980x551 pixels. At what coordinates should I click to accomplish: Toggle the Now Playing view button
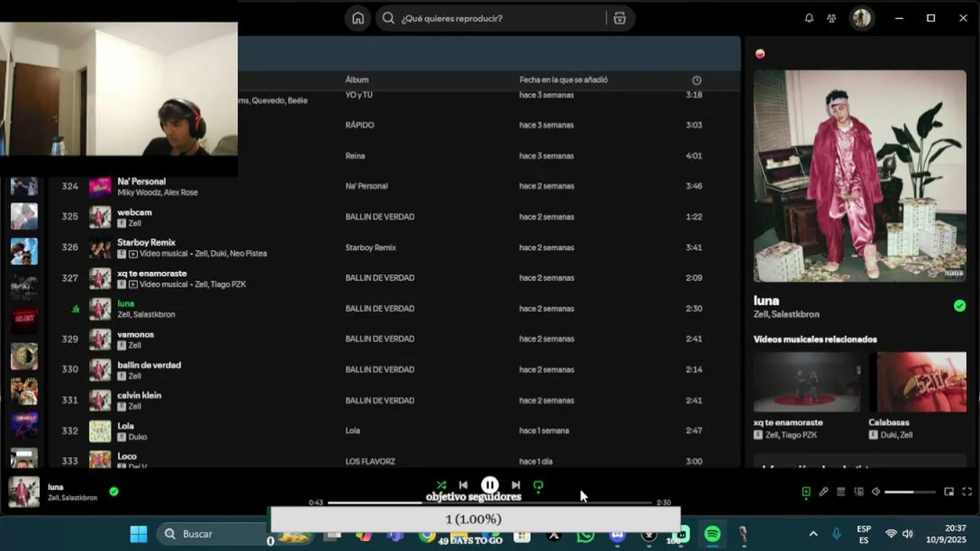tap(805, 492)
